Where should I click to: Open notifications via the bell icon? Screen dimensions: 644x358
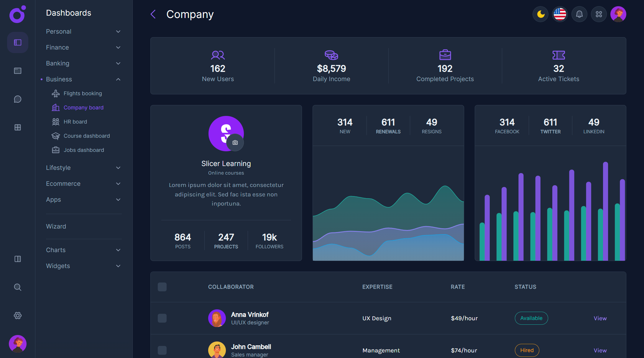pyautogui.click(x=579, y=14)
